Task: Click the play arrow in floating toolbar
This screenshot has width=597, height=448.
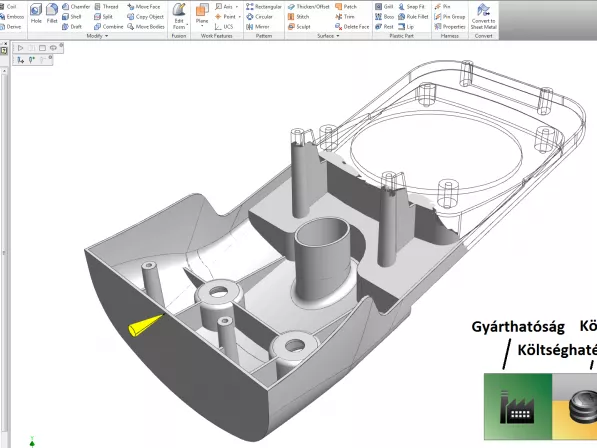Action: (x=21, y=48)
